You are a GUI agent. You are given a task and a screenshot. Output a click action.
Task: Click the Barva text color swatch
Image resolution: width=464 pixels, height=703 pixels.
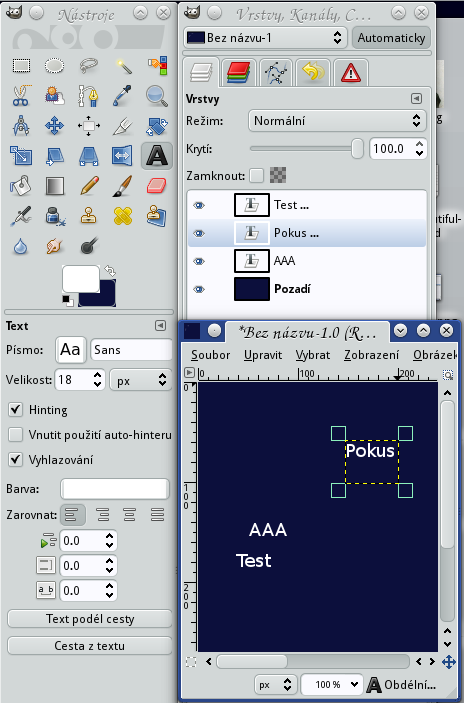(115, 489)
